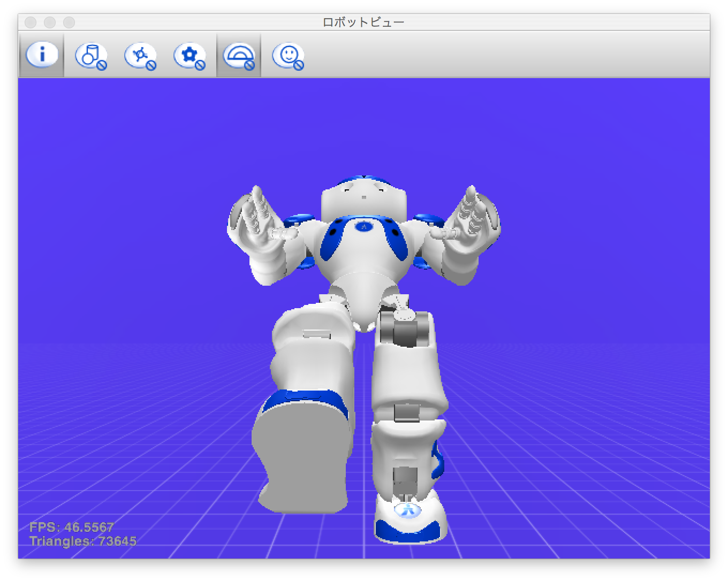Click the gear filter icon
This screenshot has height=581, width=728.
tap(189, 56)
